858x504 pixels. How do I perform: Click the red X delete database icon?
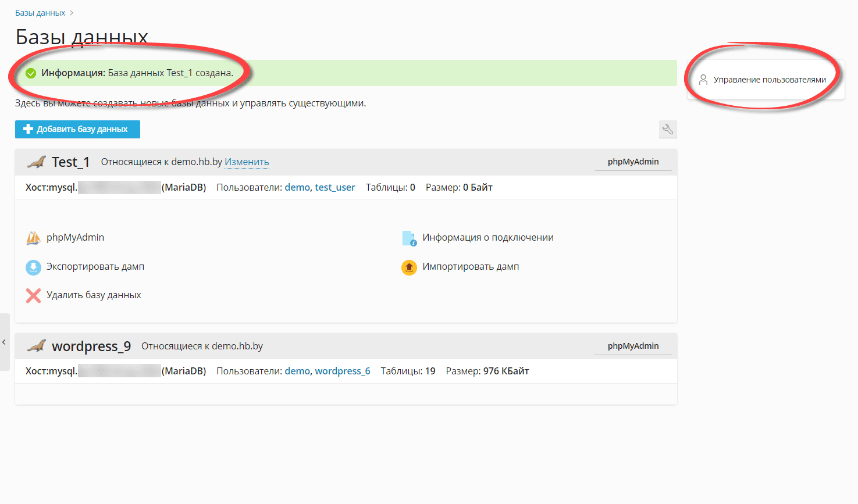33,295
